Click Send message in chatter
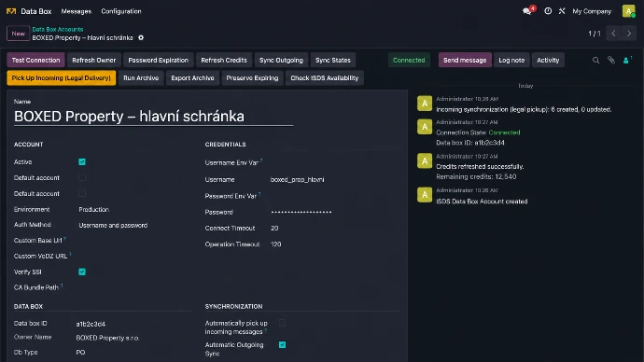 coord(465,60)
